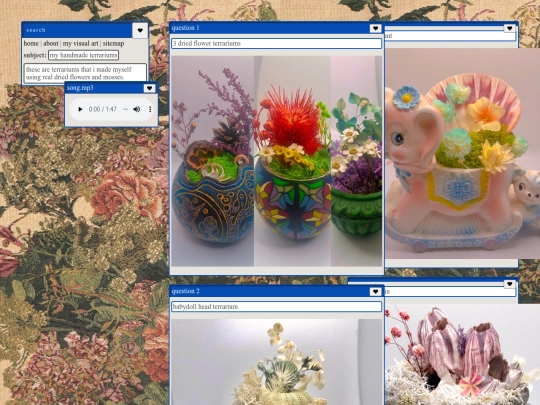Click the three dried flower terrariums photo
This screenshot has height=405, width=540.
click(x=277, y=161)
